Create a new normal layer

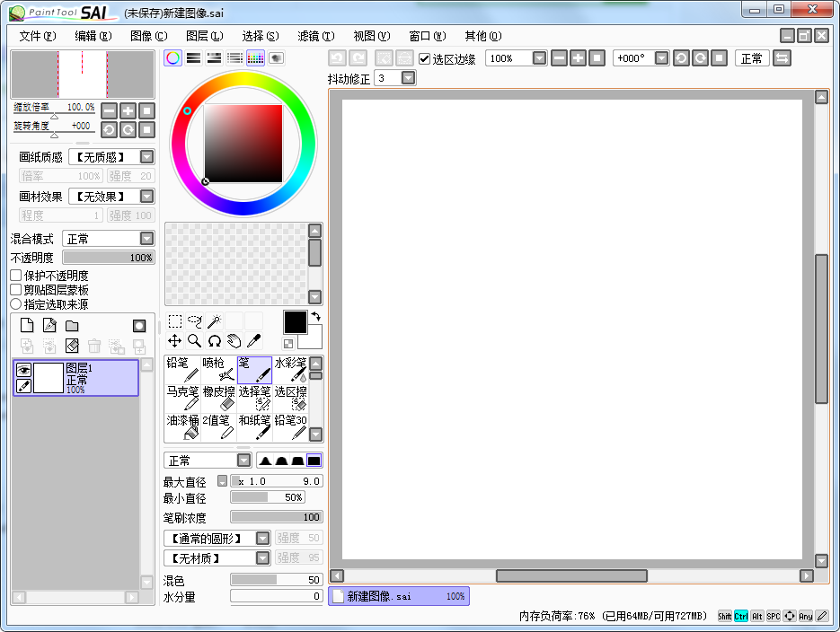pos(27,325)
